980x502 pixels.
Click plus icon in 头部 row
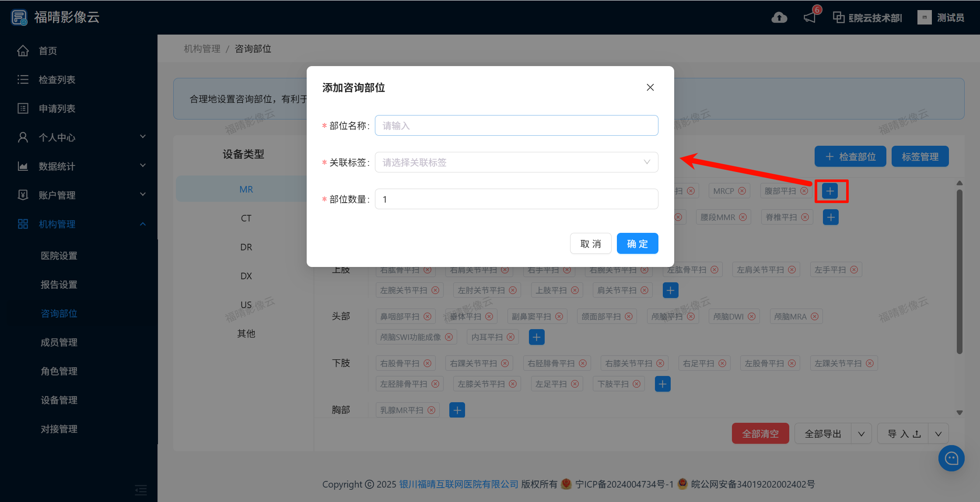536,337
